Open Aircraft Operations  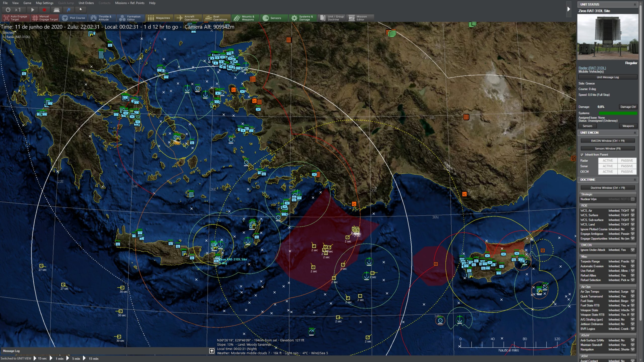pos(188,18)
